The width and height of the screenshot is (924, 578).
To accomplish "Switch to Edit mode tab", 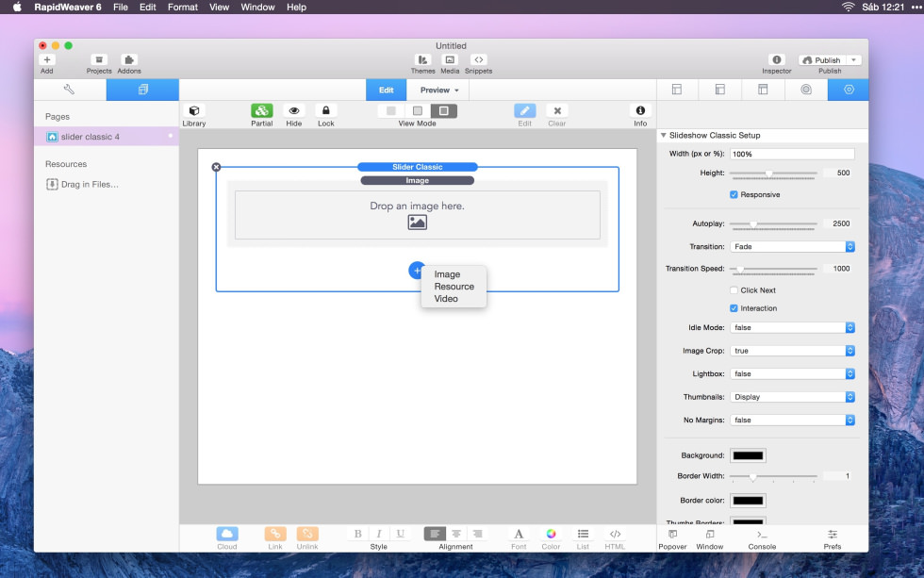I will click(386, 91).
